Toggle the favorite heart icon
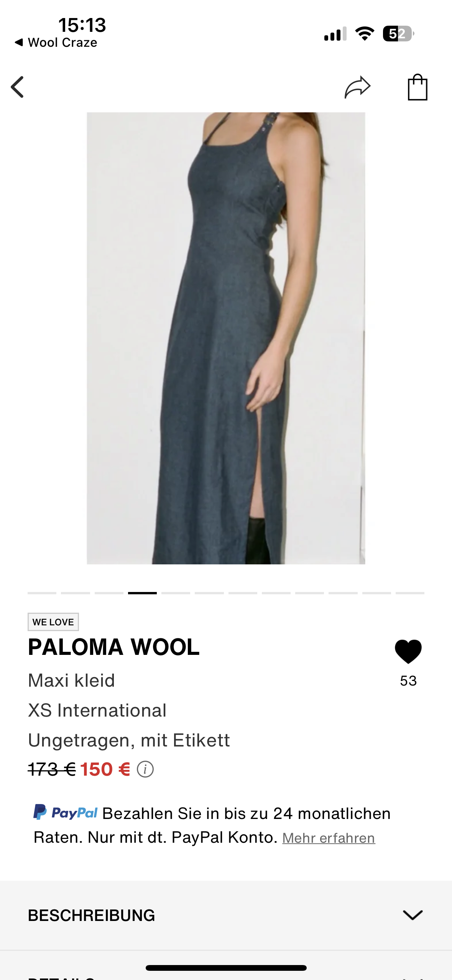The height and width of the screenshot is (980, 452). tap(408, 651)
